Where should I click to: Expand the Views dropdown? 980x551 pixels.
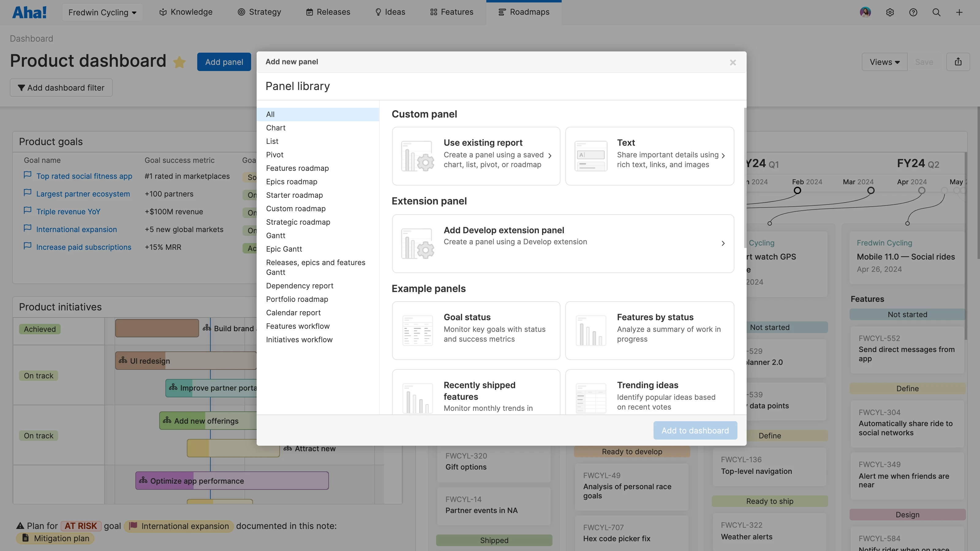884,62
